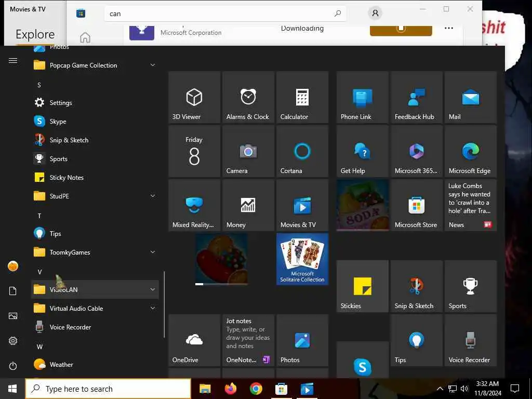Open Settings from the app list
This screenshot has height=399, width=532.
(95, 102)
